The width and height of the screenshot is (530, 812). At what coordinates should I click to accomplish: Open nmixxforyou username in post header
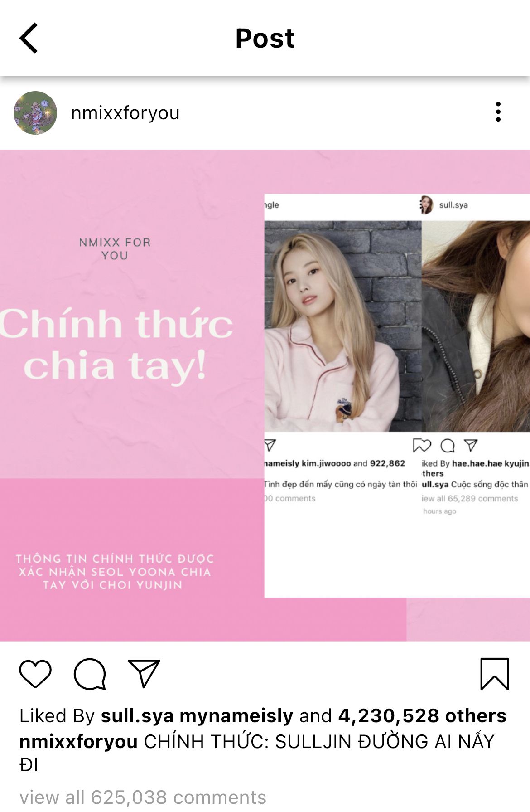[x=125, y=113]
